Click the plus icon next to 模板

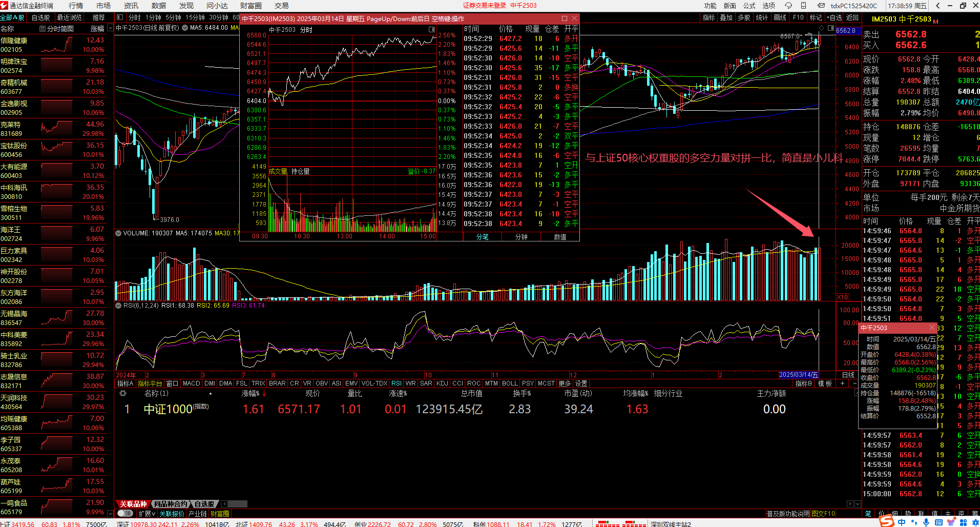pyautogui.click(x=843, y=383)
